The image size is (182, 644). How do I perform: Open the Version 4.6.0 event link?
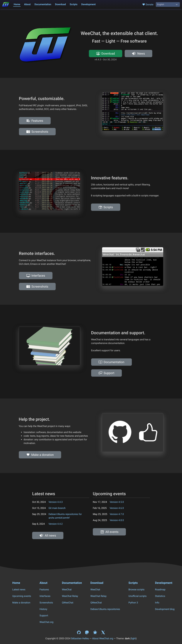point(117,508)
